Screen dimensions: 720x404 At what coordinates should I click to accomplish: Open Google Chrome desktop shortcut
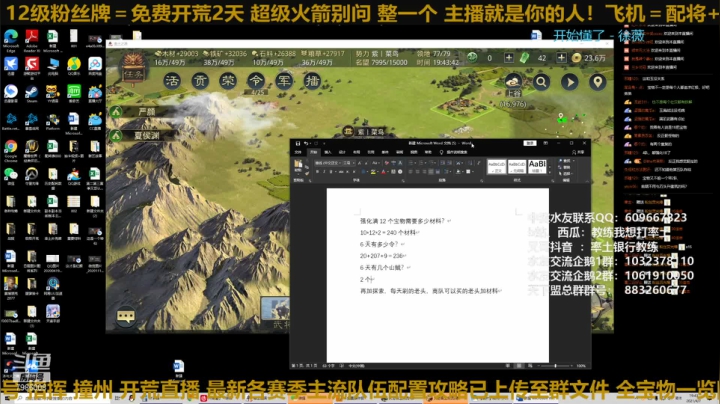(11, 152)
